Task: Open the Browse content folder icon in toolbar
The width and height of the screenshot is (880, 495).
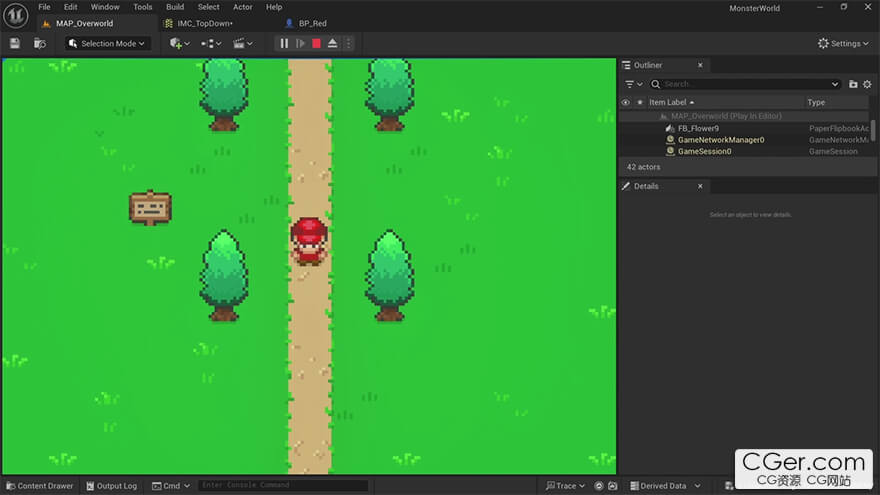Action: click(39, 43)
